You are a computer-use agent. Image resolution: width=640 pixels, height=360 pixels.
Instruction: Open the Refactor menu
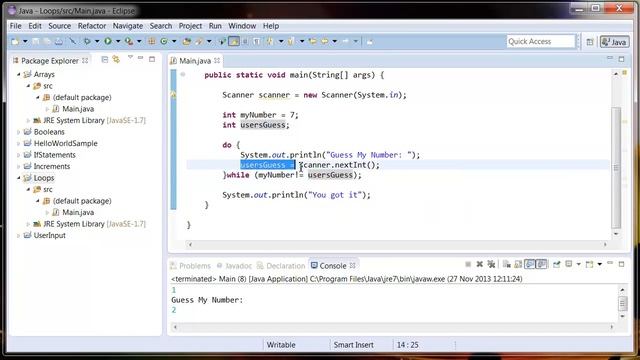click(x=92, y=26)
